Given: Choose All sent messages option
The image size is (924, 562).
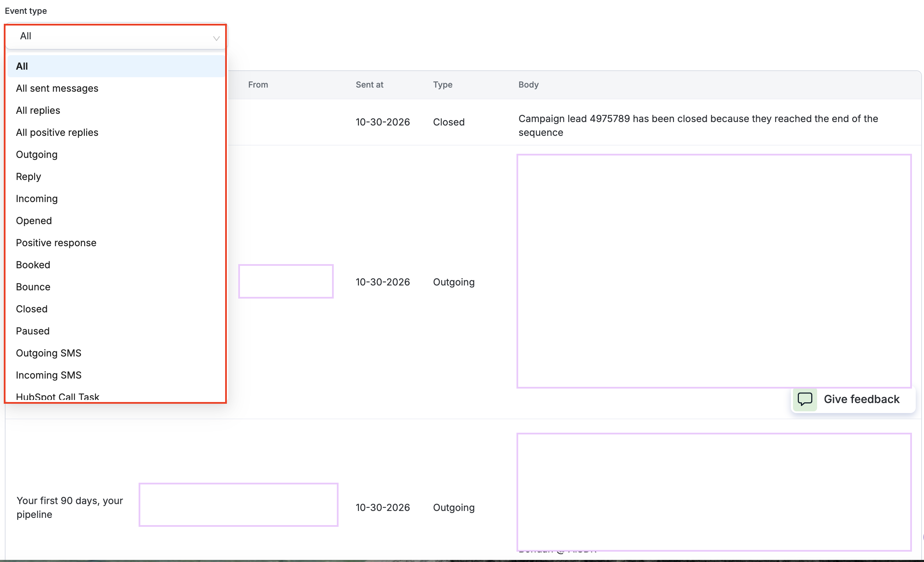Looking at the screenshot, I should [116, 89].
